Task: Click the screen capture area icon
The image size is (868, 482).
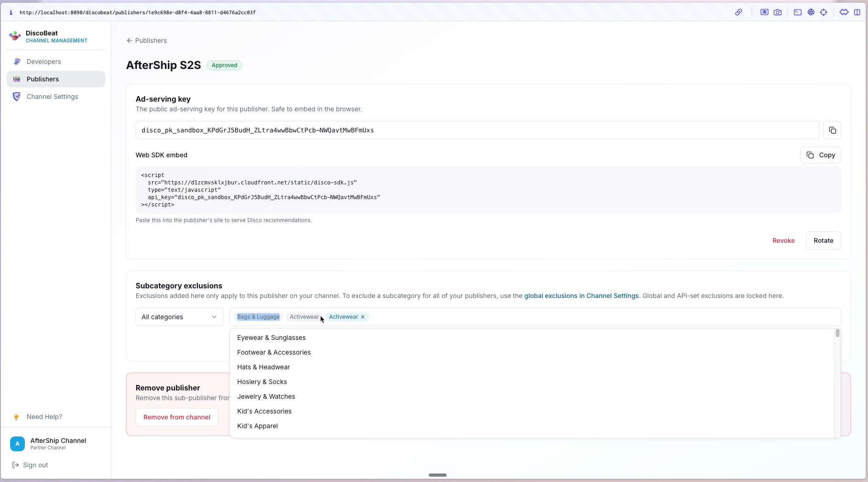Action: (x=764, y=12)
